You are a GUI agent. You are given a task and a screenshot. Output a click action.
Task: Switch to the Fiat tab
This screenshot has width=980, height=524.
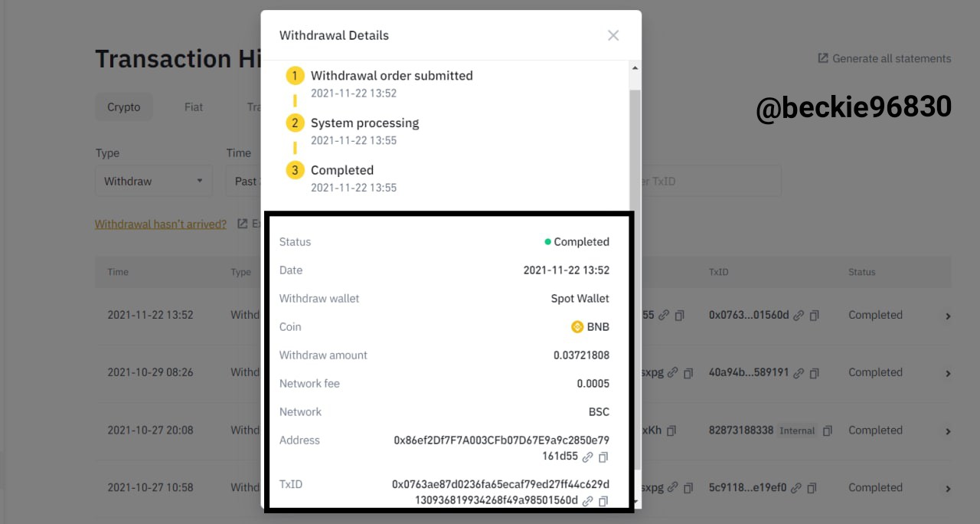(x=194, y=107)
